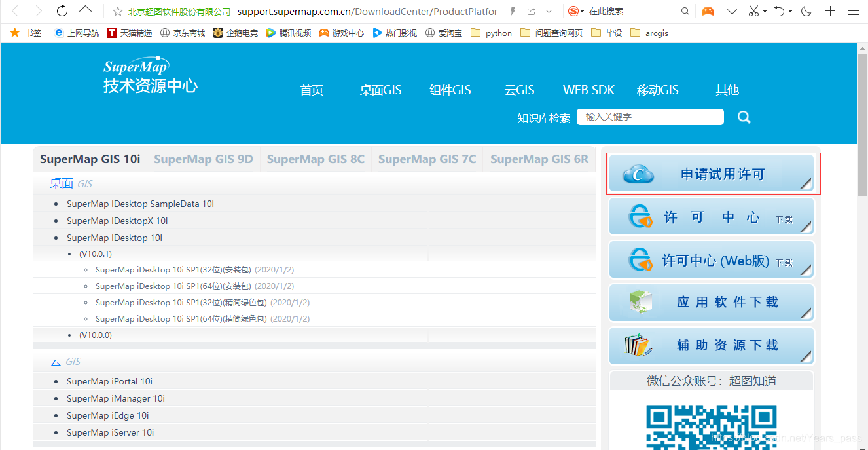Open SuperMap iDesktopX 10i entry
This screenshot has width=868, height=450.
pyautogui.click(x=117, y=221)
